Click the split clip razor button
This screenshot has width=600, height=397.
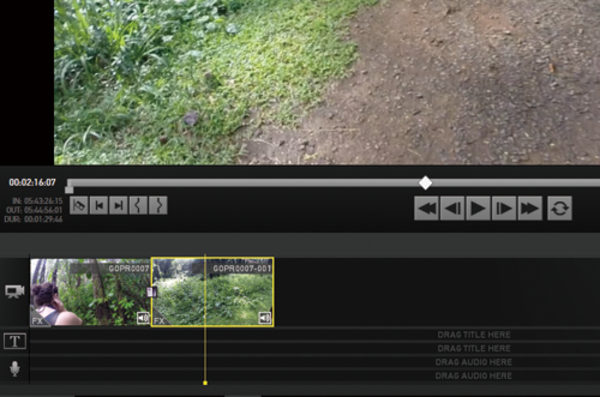(x=79, y=206)
